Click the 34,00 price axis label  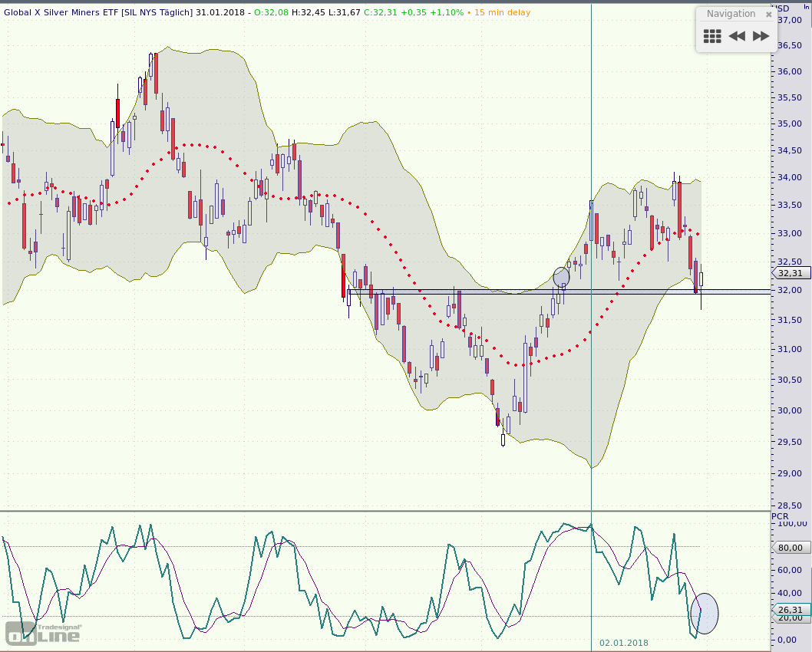pyautogui.click(x=790, y=177)
